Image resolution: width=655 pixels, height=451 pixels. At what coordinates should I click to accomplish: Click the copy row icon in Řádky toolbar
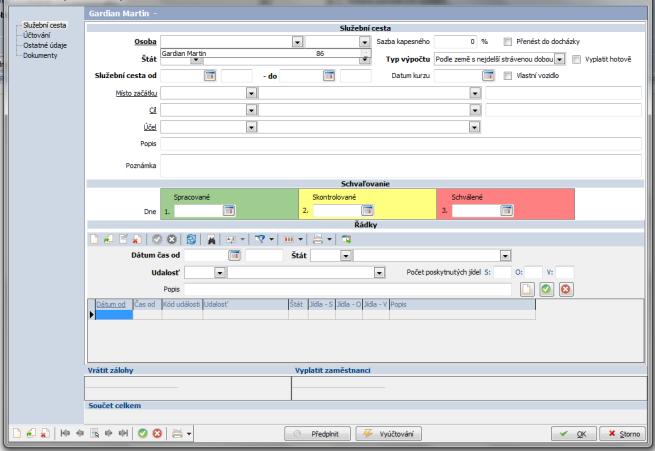pos(108,239)
